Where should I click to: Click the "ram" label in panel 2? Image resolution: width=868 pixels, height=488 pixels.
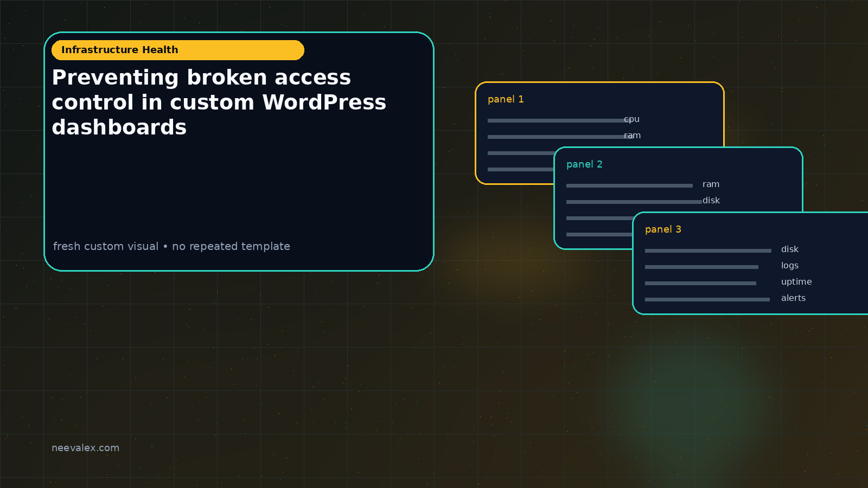tap(711, 184)
